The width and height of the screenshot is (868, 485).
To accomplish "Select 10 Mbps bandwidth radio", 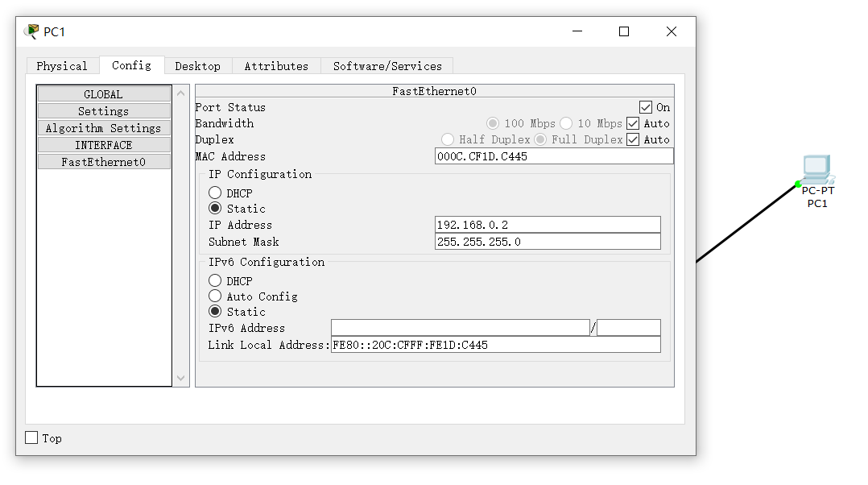I will coord(566,123).
